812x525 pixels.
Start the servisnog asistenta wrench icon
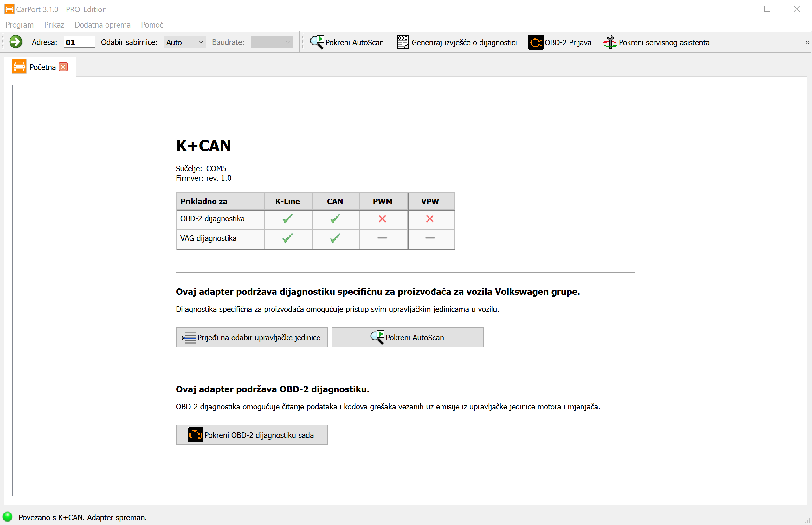(609, 42)
